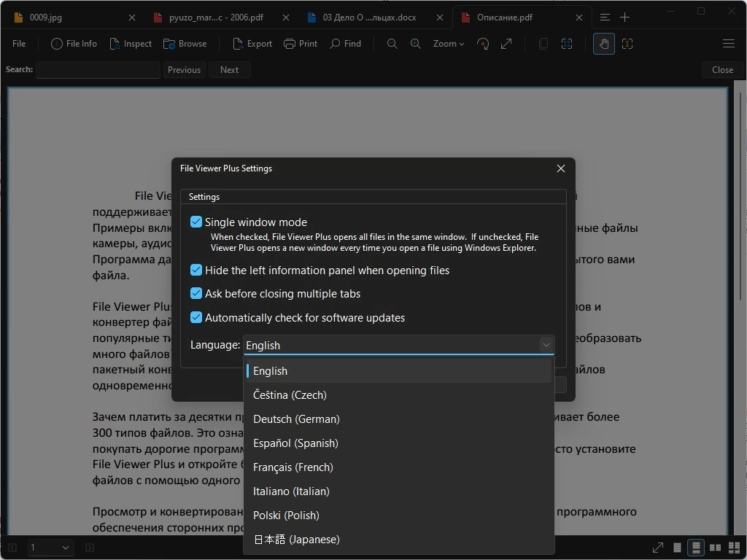Image resolution: width=747 pixels, height=560 pixels.
Task: Select Polski (Polish) language
Action: [399, 516]
